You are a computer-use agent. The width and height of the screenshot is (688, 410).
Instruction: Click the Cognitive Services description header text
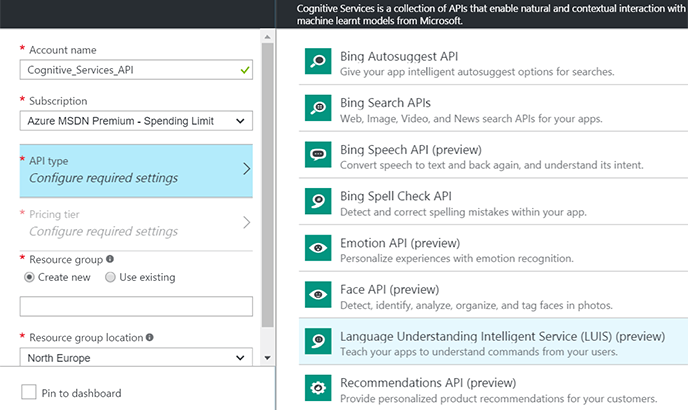coord(491,14)
